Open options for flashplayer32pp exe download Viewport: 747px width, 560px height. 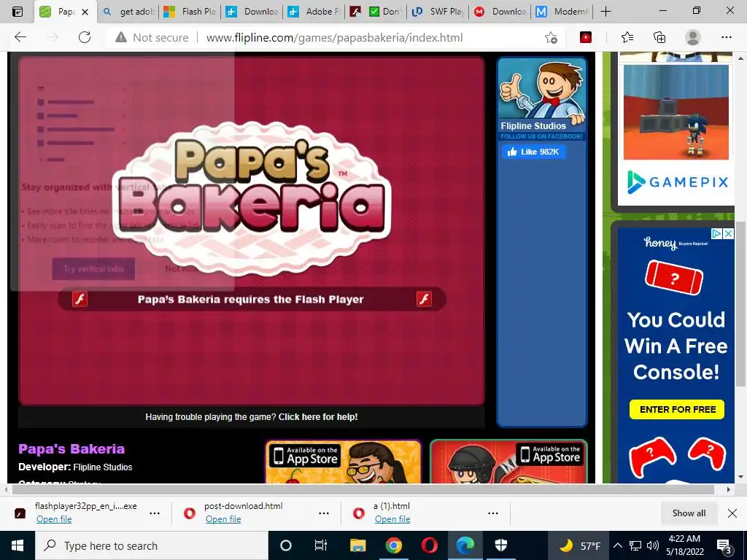pyautogui.click(x=155, y=513)
